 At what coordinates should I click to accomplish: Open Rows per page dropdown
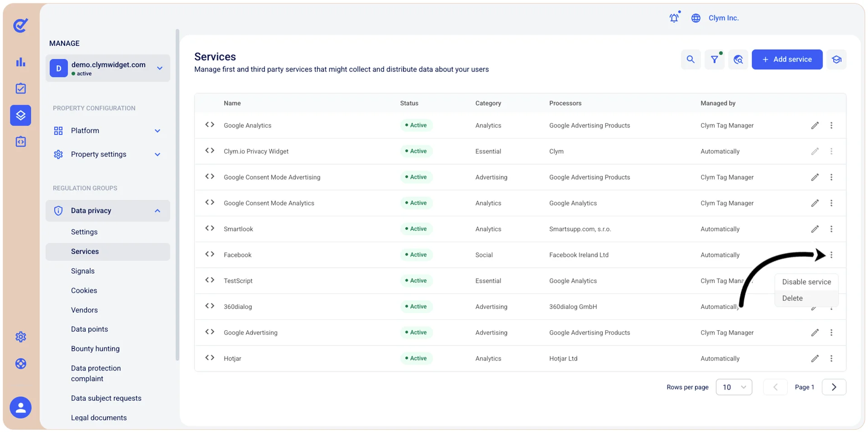coord(734,387)
